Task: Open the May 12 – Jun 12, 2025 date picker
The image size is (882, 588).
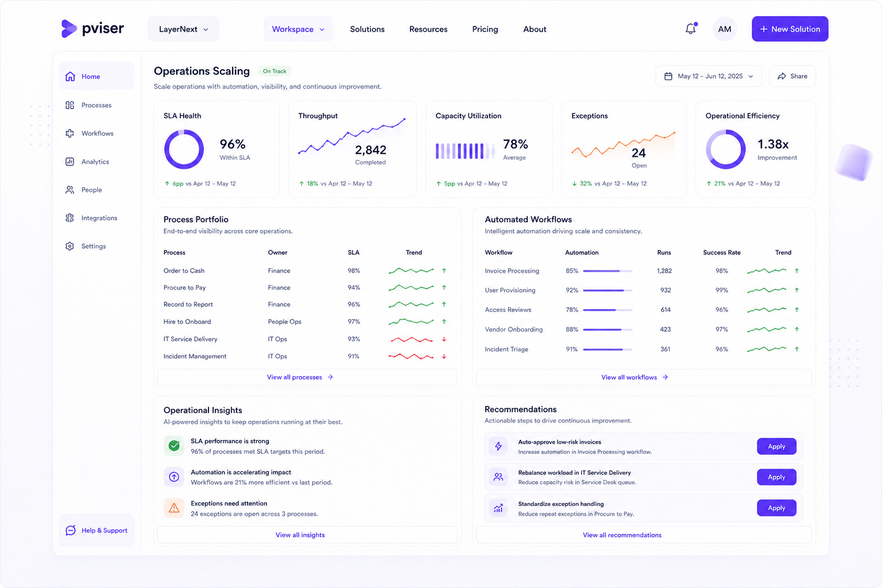Action: (x=709, y=76)
